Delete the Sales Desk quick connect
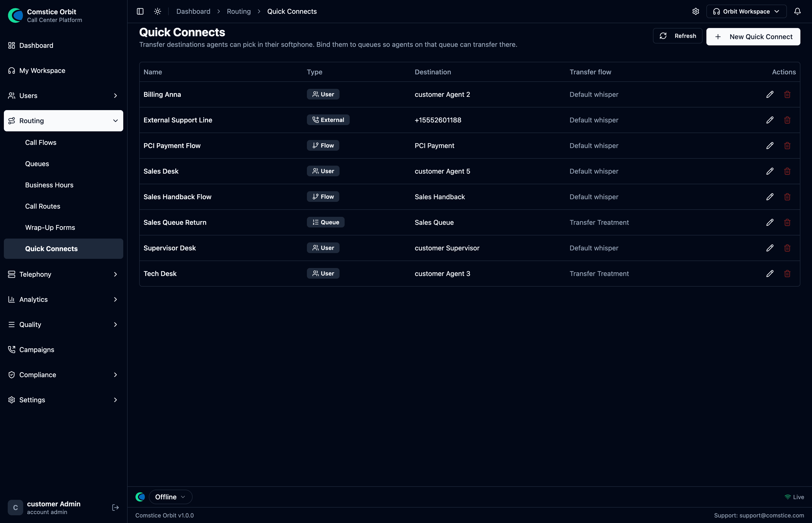This screenshot has width=812, height=523. coord(787,171)
